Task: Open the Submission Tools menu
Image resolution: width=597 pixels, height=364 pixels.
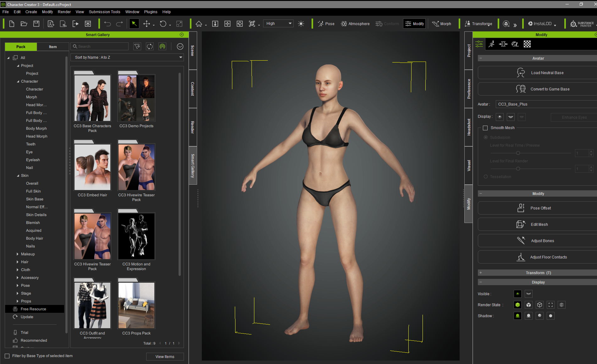Action: point(104,12)
